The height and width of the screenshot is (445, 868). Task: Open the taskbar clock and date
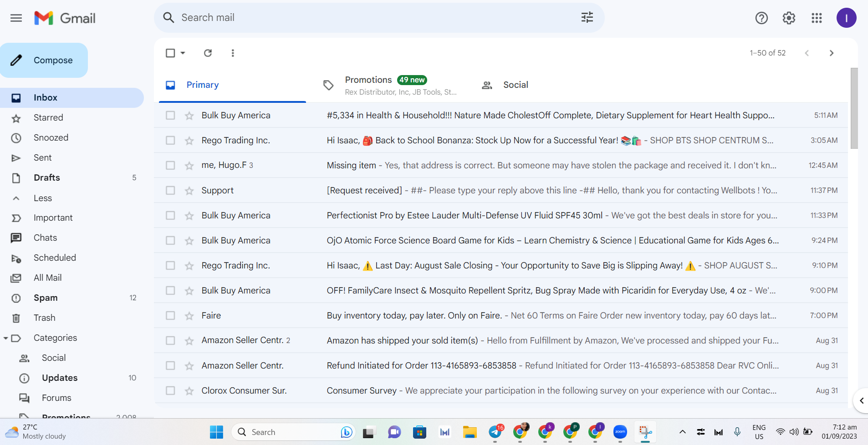tap(839, 432)
